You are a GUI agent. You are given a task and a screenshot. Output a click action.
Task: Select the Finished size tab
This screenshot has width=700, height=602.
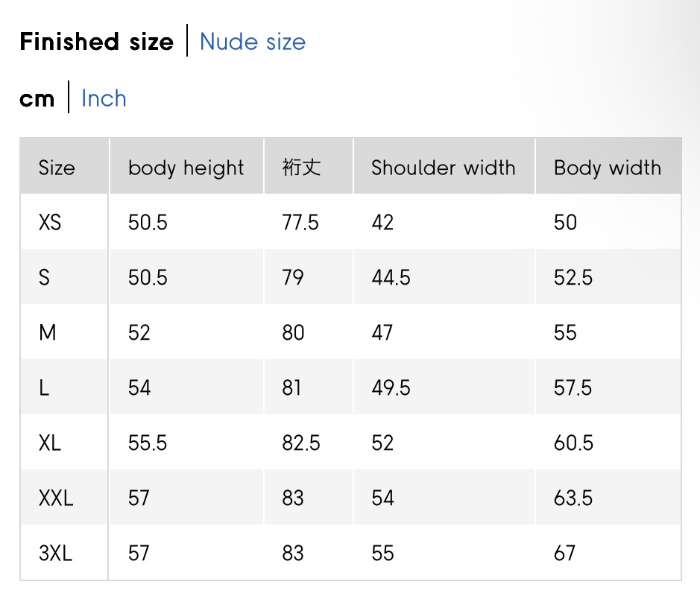[96, 42]
